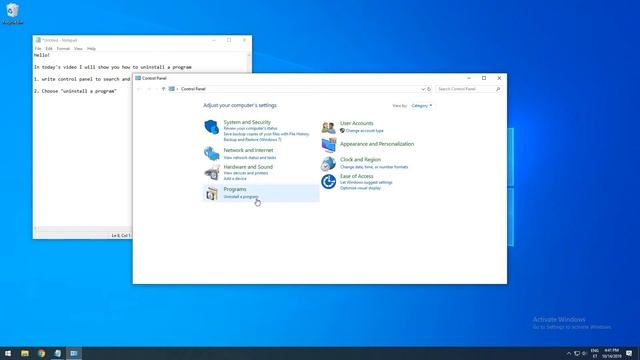Open the Network and Internet icon
640x360 pixels.
click(x=211, y=153)
